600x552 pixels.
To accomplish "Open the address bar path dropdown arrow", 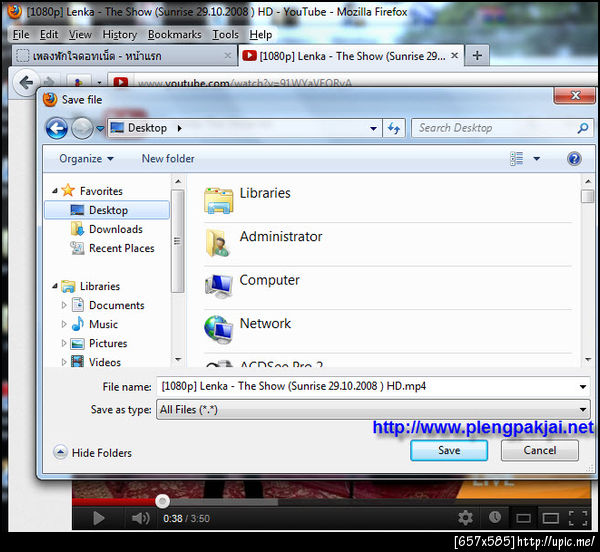I will 373,129.
